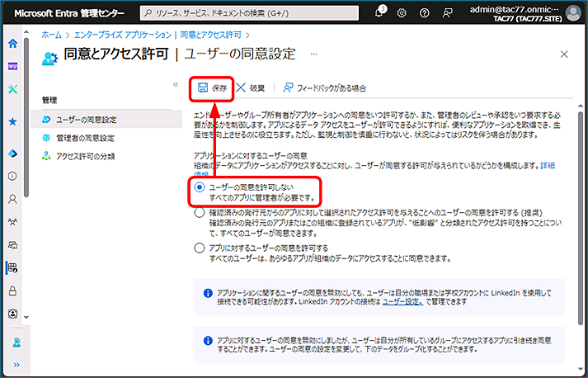The width and height of the screenshot is (588, 378).
Task: Open the blue diamond icon in sidebar
Action: (12, 154)
